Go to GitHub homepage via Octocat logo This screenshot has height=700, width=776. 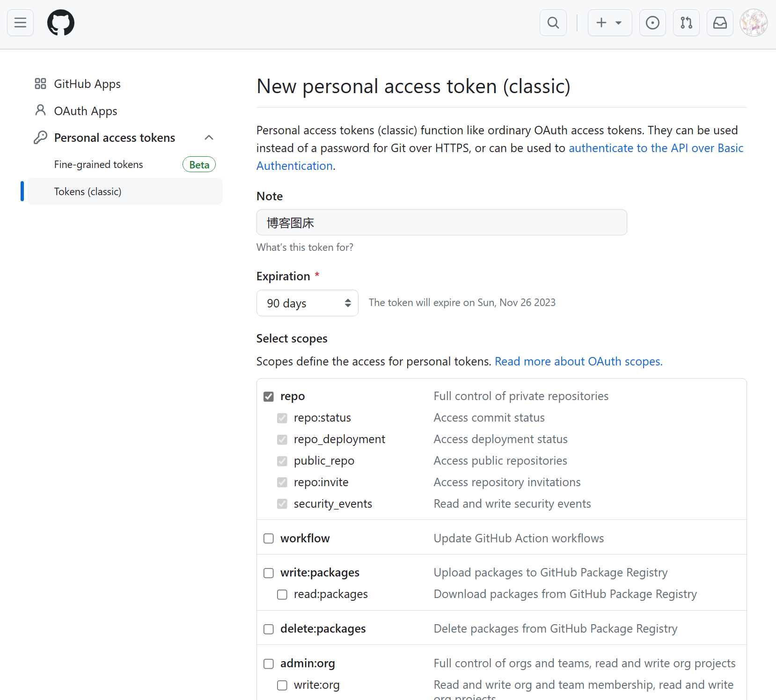point(61,22)
